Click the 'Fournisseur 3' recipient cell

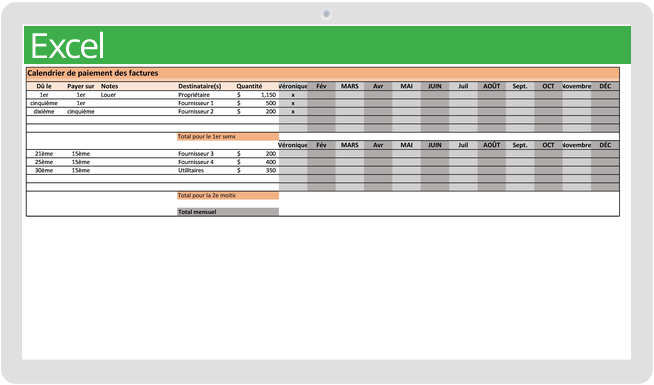tap(196, 154)
